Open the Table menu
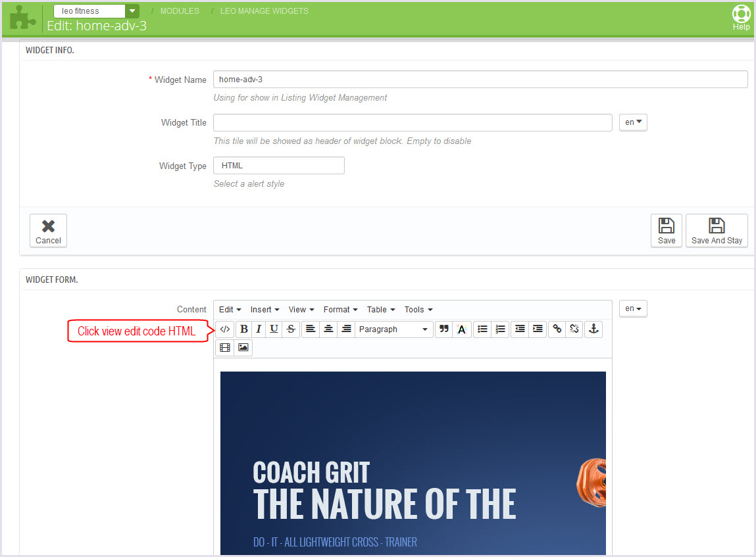This screenshot has width=756, height=557. point(381,309)
